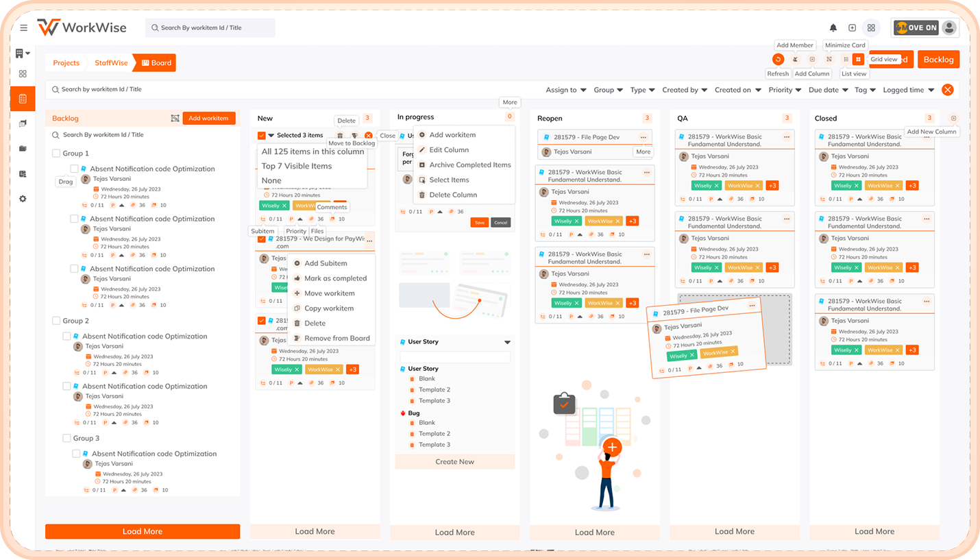Open the Due date filter dropdown
This screenshot has width=980, height=560.
[x=829, y=90]
